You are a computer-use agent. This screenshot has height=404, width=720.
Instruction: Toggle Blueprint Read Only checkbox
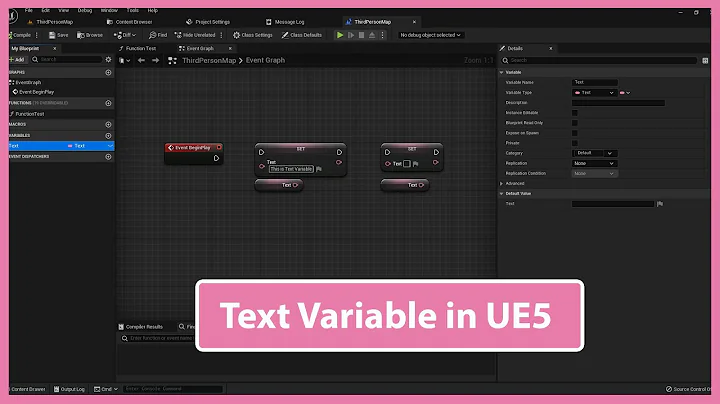point(574,123)
